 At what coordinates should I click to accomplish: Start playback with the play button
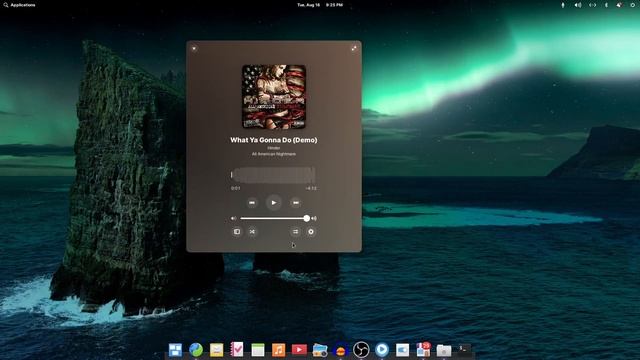coord(273,202)
